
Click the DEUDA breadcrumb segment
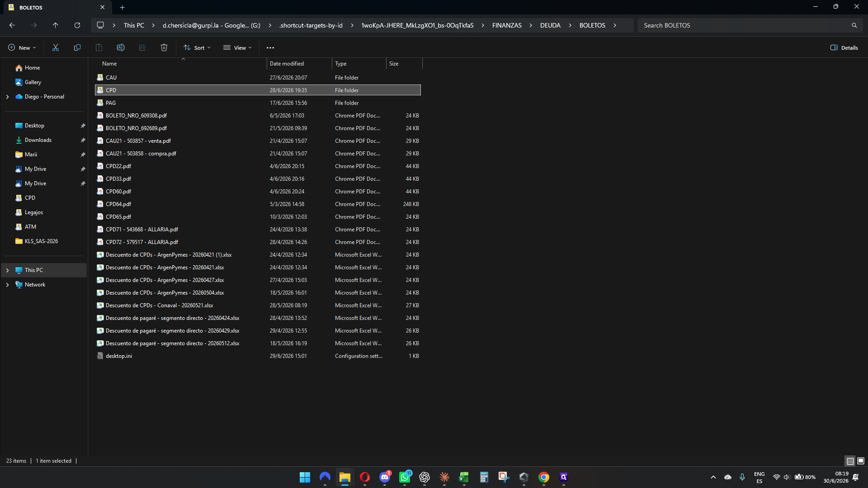pyautogui.click(x=550, y=25)
